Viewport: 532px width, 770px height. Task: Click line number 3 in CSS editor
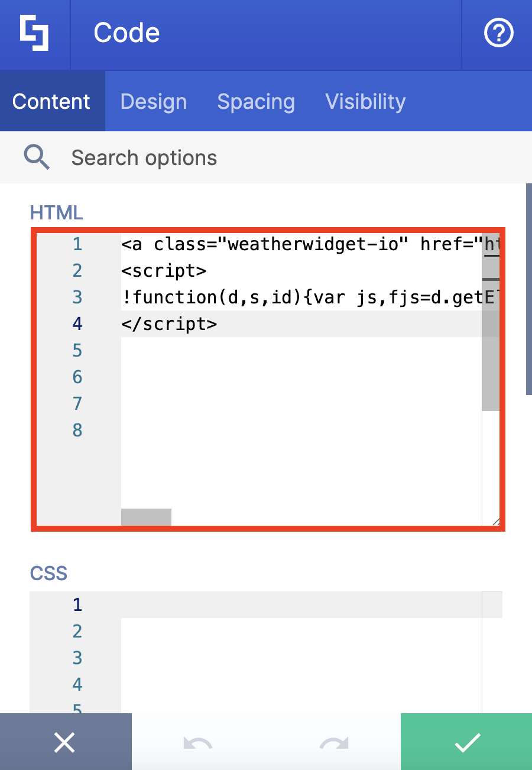point(77,658)
